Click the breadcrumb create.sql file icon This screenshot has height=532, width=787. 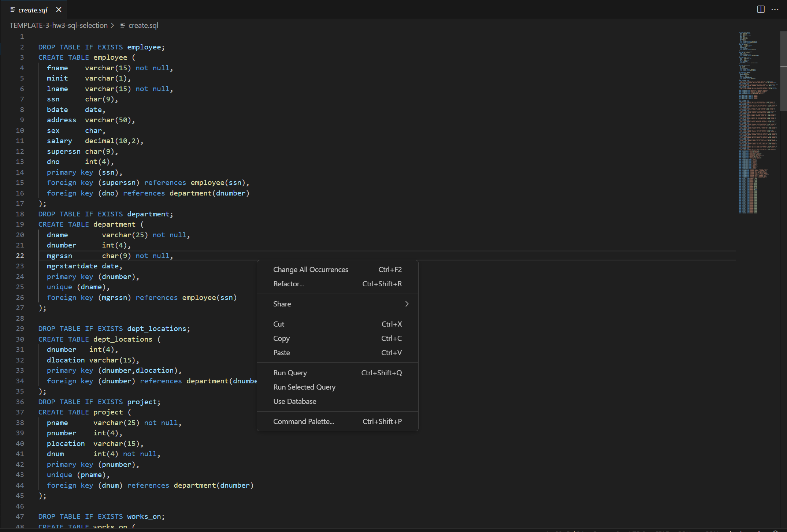123,25
